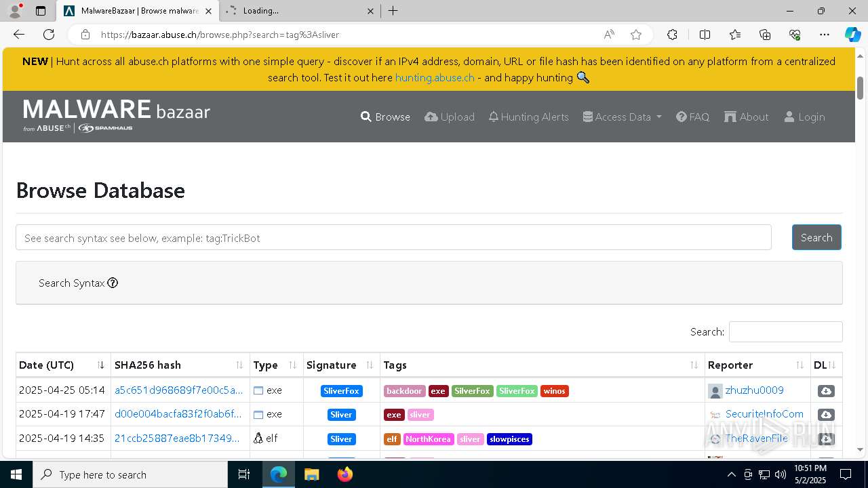868x488 pixels.
Task: Expand the Access Data dropdown
Action: (x=622, y=117)
